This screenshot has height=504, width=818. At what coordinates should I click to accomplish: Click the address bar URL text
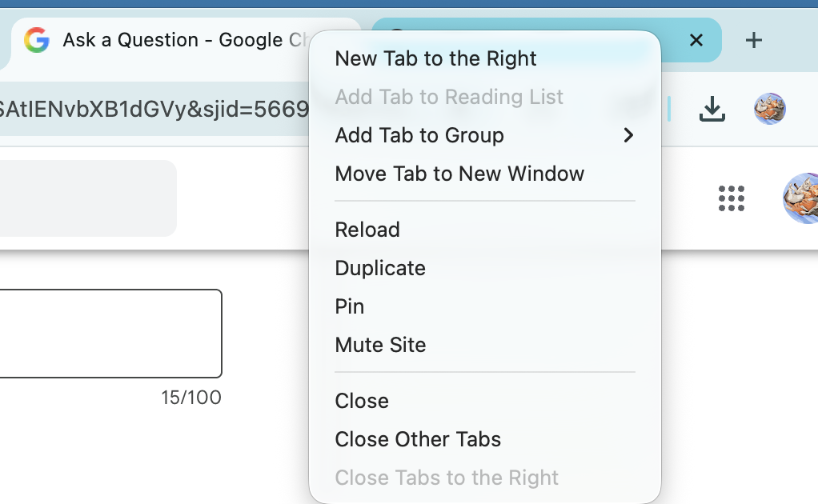[152, 109]
